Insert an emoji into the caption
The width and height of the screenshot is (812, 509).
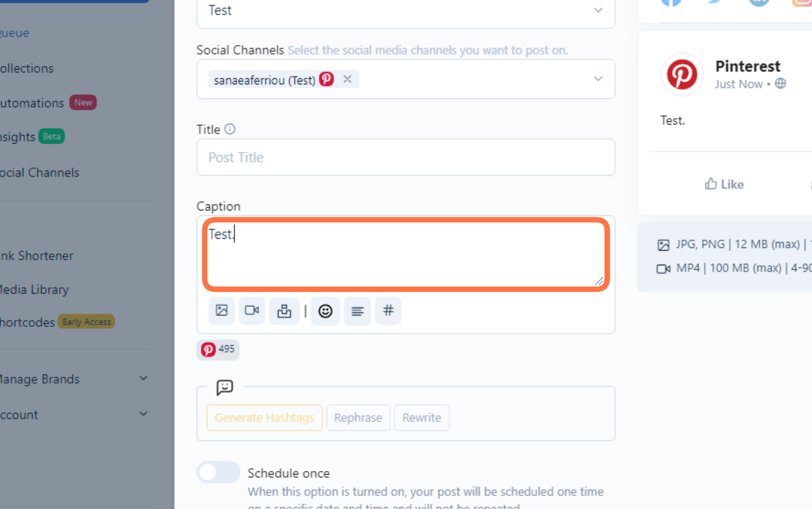point(325,311)
